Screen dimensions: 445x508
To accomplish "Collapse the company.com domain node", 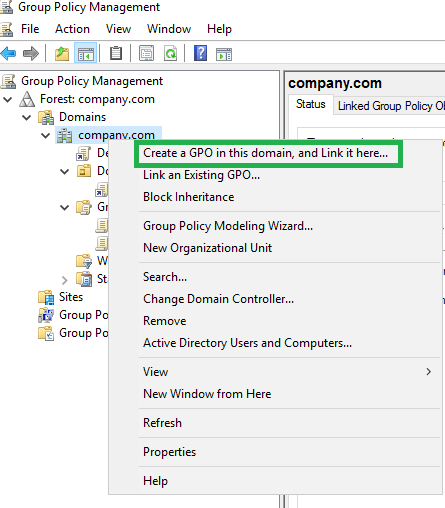I will tap(46, 135).
